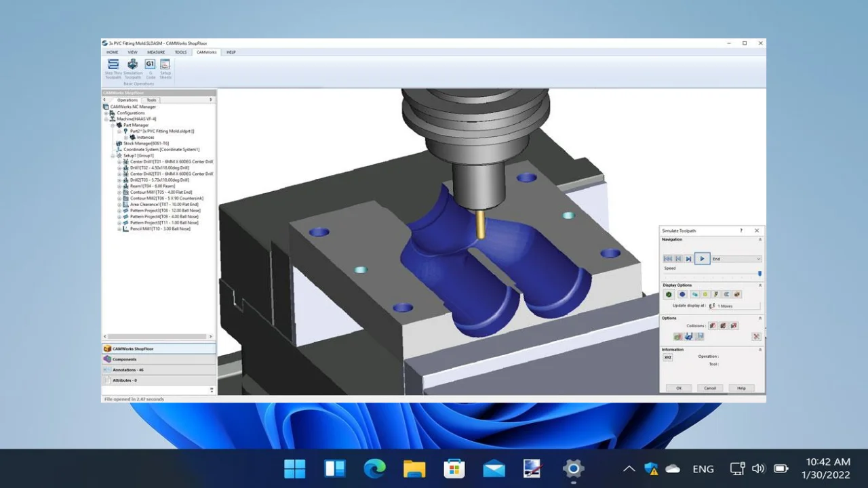Collapse the Information section

759,350
